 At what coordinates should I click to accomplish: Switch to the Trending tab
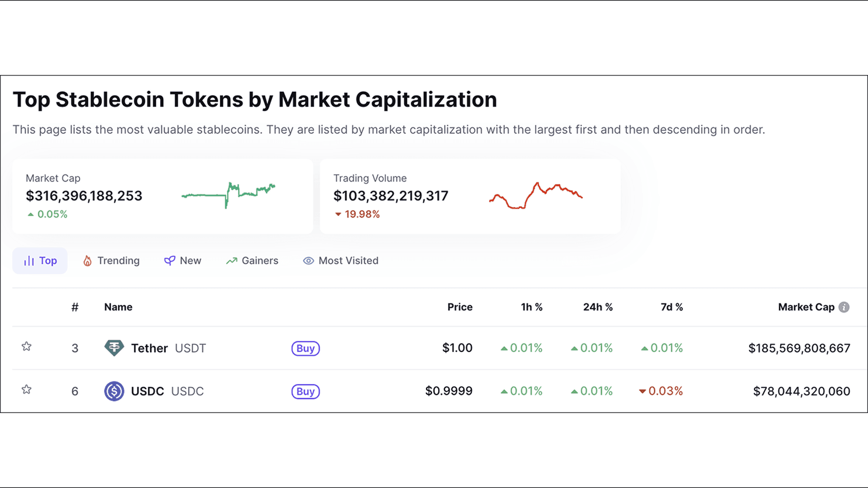click(x=111, y=261)
